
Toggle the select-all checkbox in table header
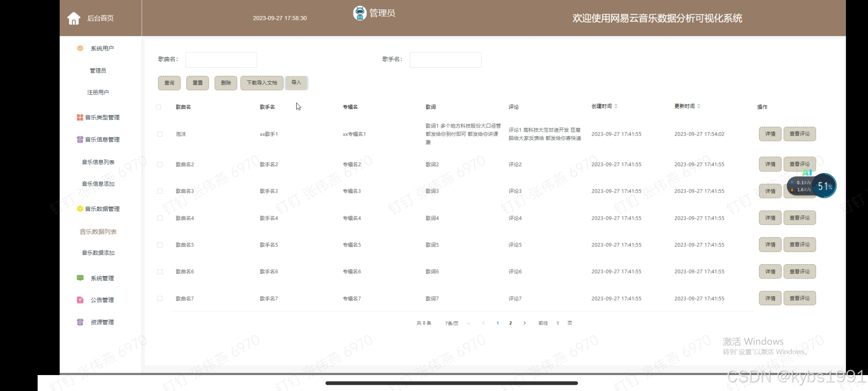[x=158, y=107]
